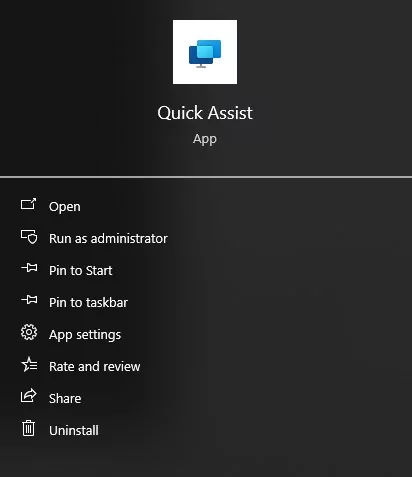Click the Quick Assist app tile image
Viewport: 412px width, 477px height.
(x=205, y=52)
